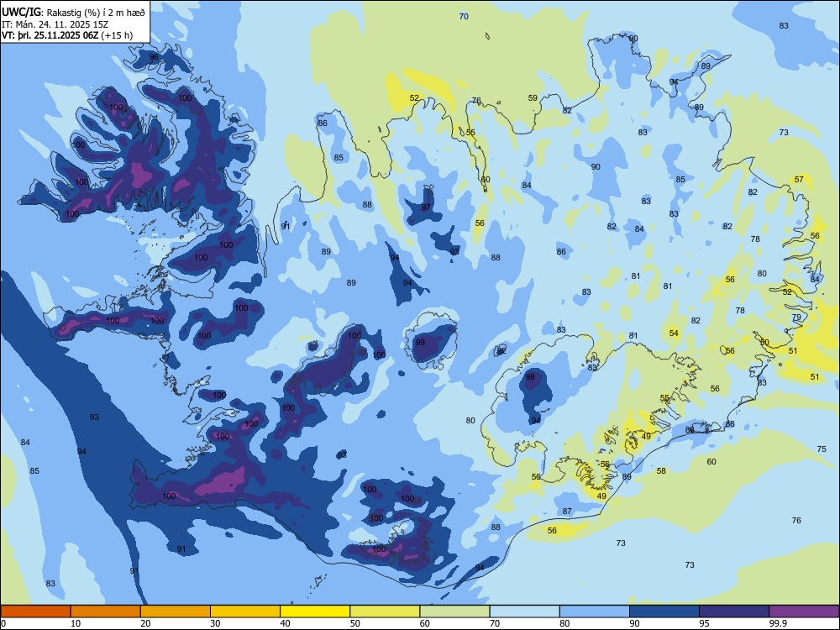Select the pale yellow 50–60 legend swatch
840x630 pixels.
pyautogui.click(x=385, y=612)
